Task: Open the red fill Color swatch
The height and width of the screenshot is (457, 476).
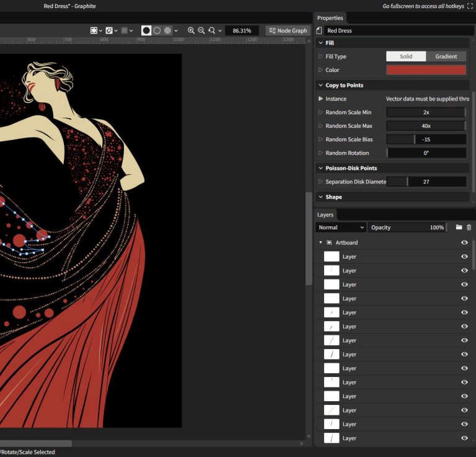Action: coord(426,70)
